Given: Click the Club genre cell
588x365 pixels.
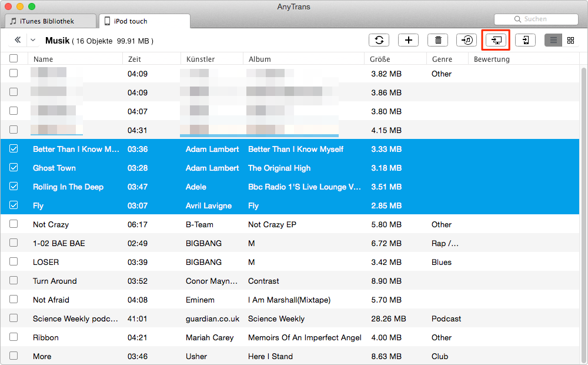Looking at the screenshot, I should point(440,356).
